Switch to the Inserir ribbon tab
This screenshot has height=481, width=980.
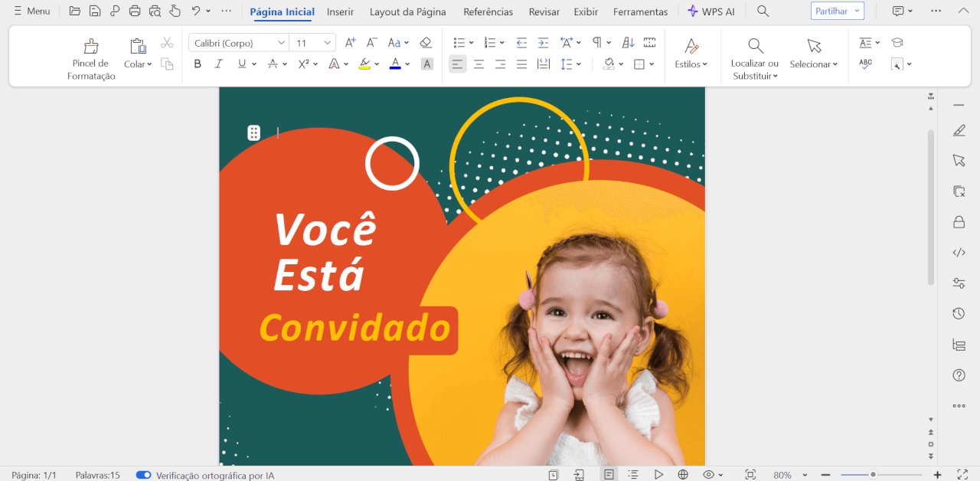point(340,11)
